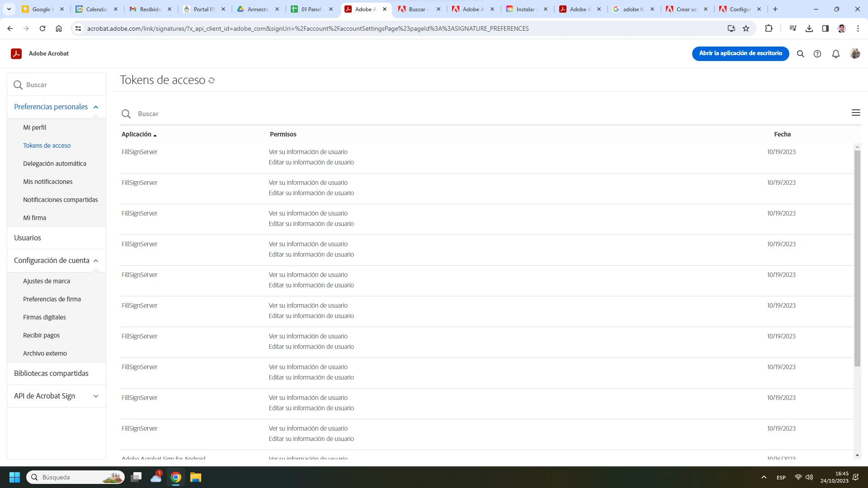Open Chrome extensions puzzle icon

(769, 28)
